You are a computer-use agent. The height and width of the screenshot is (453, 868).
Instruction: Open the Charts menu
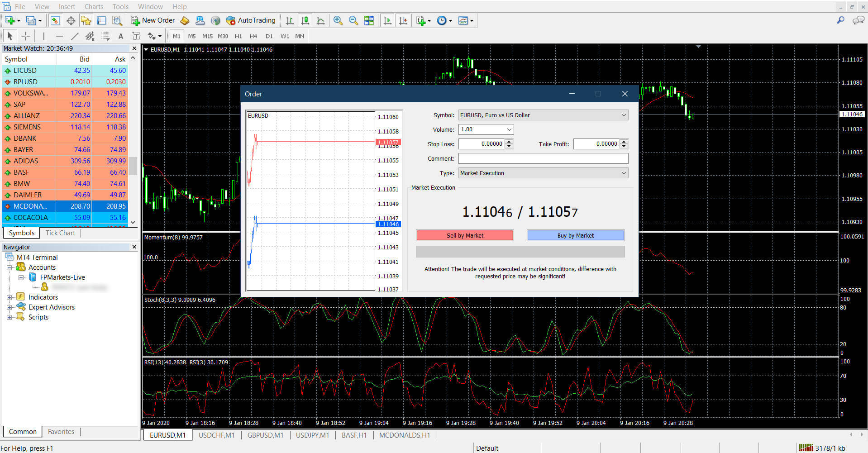tap(94, 6)
